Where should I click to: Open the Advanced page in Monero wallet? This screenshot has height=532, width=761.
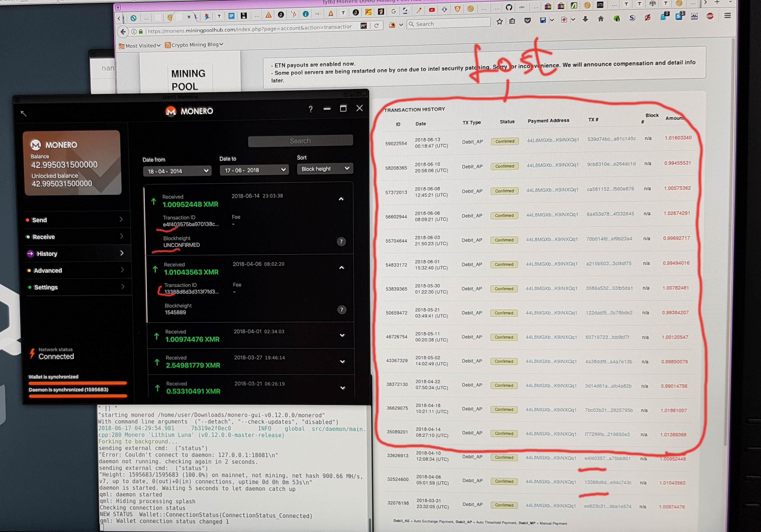(x=78, y=270)
